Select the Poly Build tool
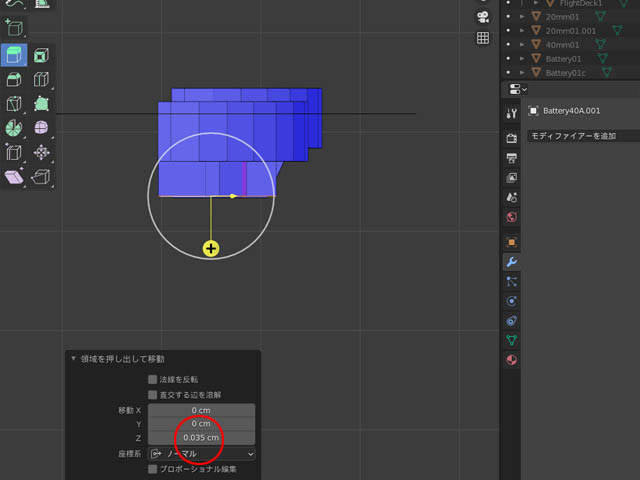Viewport: 640px width, 480px height. (x=41, y=104)
